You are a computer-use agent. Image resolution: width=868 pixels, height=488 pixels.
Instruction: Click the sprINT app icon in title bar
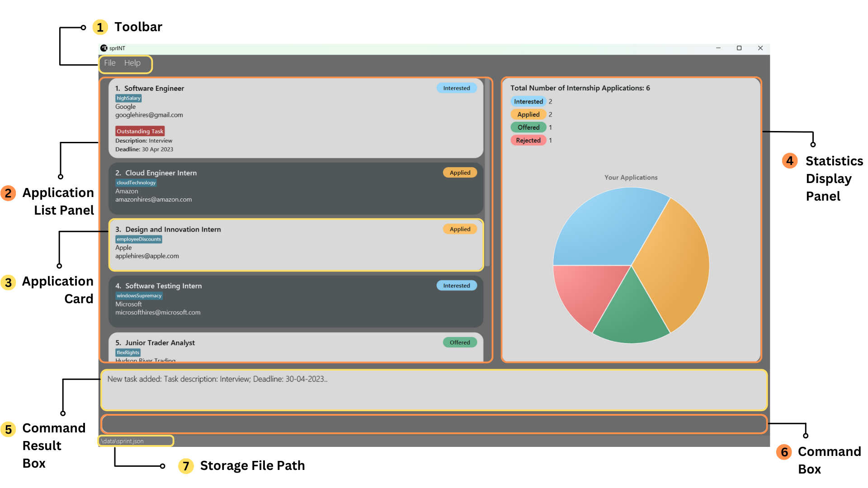(x=104, y=48)
